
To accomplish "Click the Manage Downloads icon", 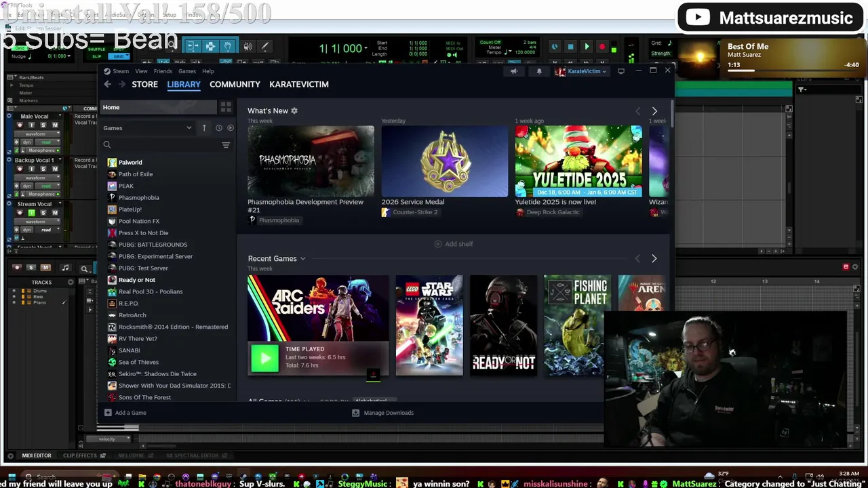I will tap(356, 413).
